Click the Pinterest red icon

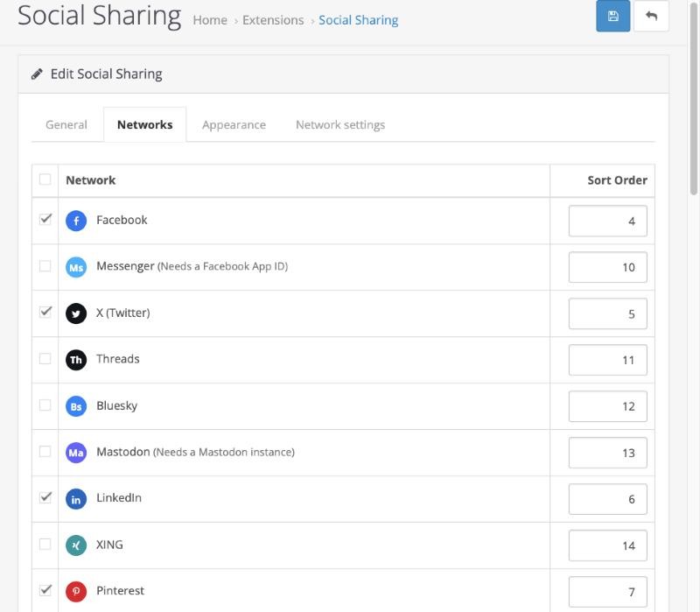coord(76,592)
